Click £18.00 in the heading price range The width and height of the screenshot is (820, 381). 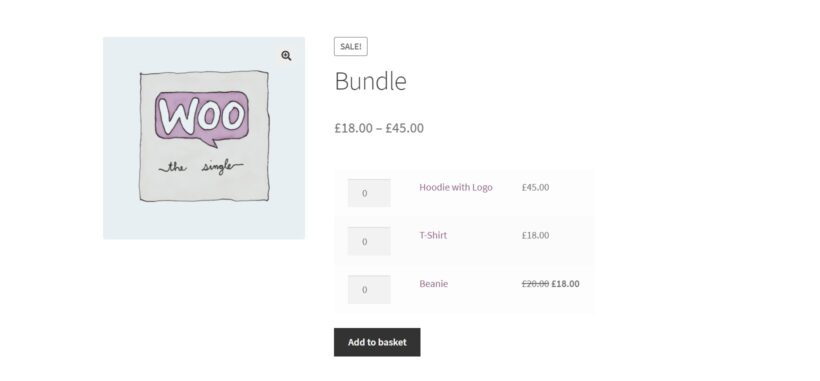[354, 128]
